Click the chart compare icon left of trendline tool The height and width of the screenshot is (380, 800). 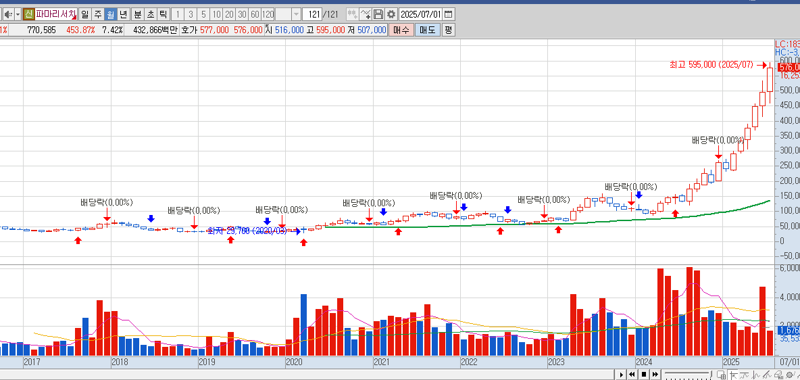(x=352, y=14)
